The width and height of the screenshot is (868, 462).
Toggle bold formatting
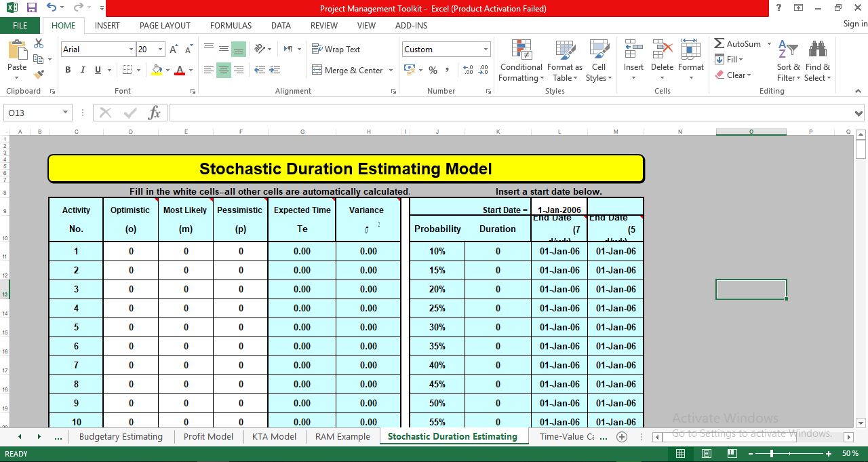click(67, 70)
